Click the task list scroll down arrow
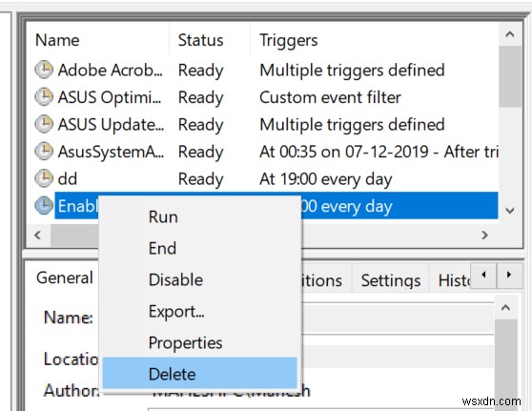The image size is (532, 411). pos(510,211)
